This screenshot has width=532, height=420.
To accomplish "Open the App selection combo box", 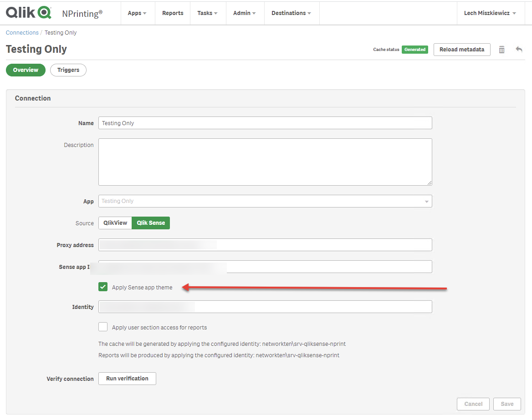I will coord(265,201).
